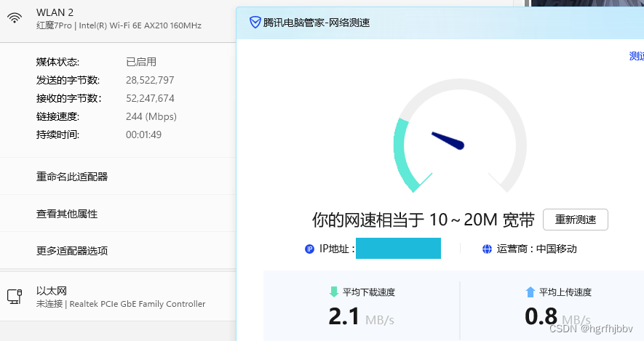Viewport: 644px width, 341px height.
Task: Click the Realtek PCIe GbE Family Controller text
Action: 138,304
